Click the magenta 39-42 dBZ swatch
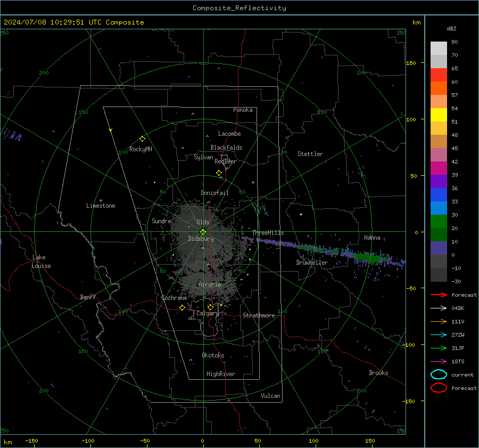This screenshot has width=479, height=448. coord(439,168)
